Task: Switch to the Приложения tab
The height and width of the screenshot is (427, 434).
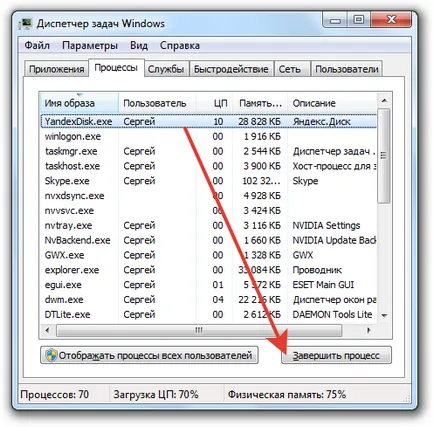Action: coord(56,69)
